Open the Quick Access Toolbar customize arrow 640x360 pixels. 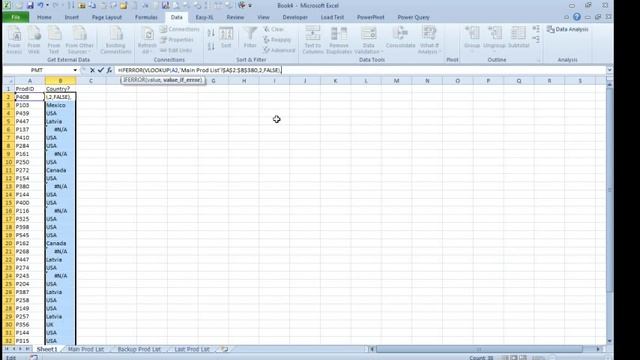[250, 6]
